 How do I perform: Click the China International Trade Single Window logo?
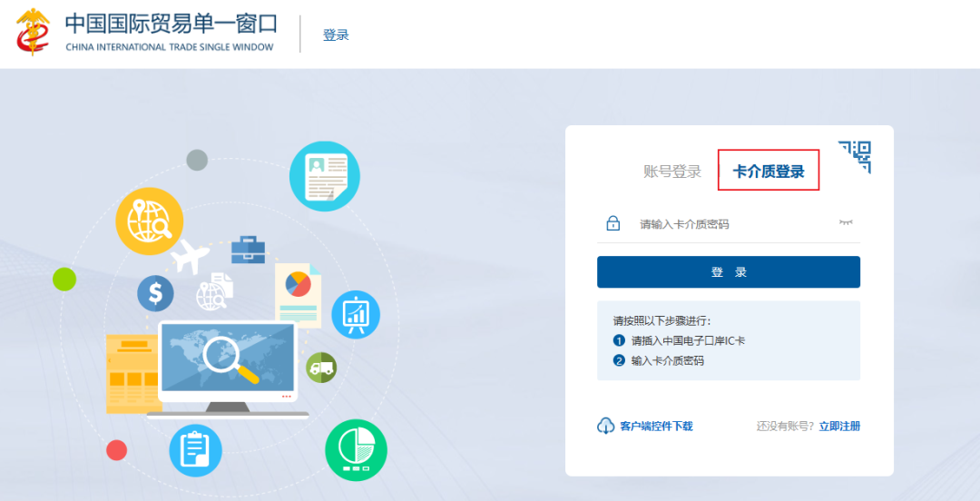tap(33, 32)
